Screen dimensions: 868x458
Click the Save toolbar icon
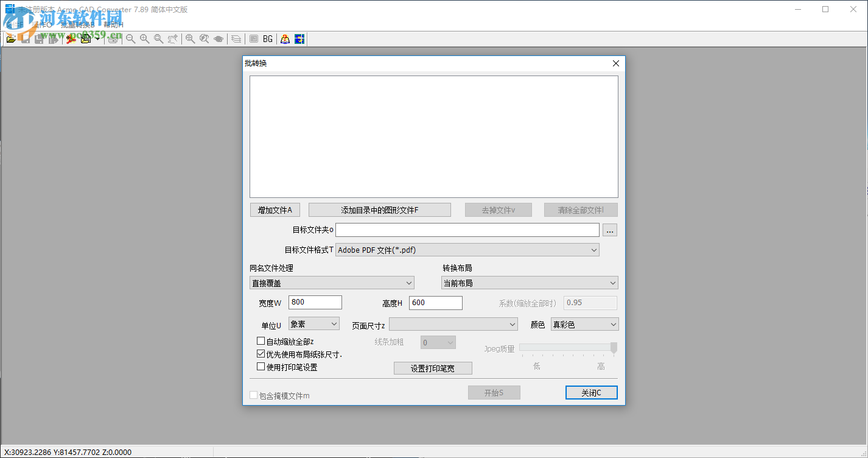[25, 38]
